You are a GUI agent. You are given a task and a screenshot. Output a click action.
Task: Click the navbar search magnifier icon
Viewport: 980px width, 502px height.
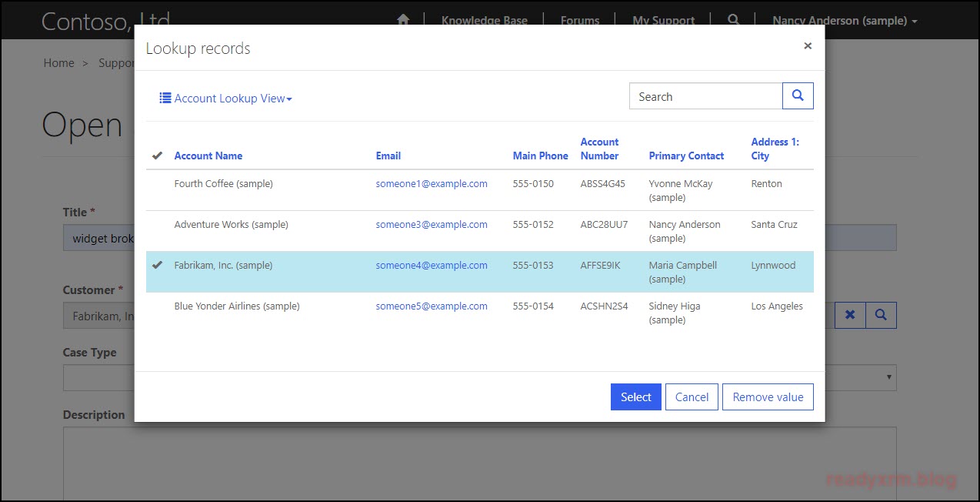click(734, 21)
